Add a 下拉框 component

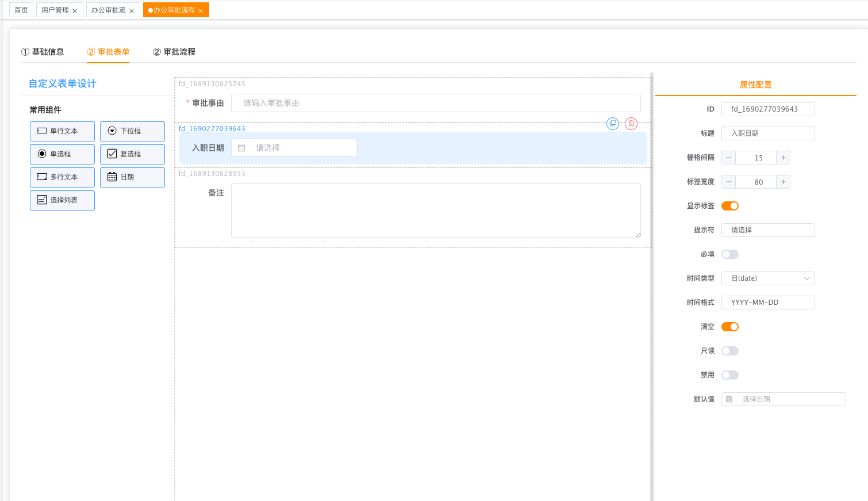(132, 131)
